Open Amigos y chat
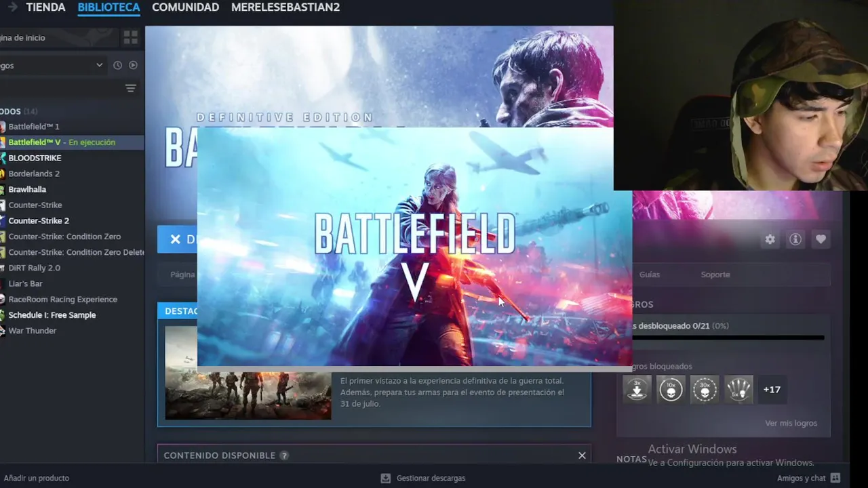868x488 pixels. click(802, 478)
